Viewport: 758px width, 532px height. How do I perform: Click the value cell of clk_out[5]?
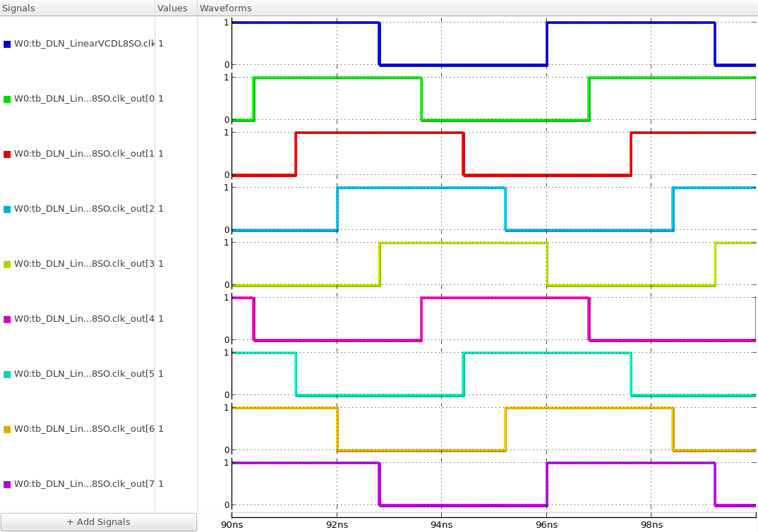(x=161, y=374)
